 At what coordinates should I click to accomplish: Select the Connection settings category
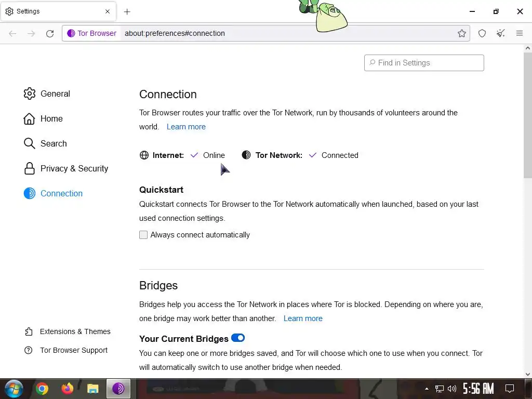tap(53, 193)
